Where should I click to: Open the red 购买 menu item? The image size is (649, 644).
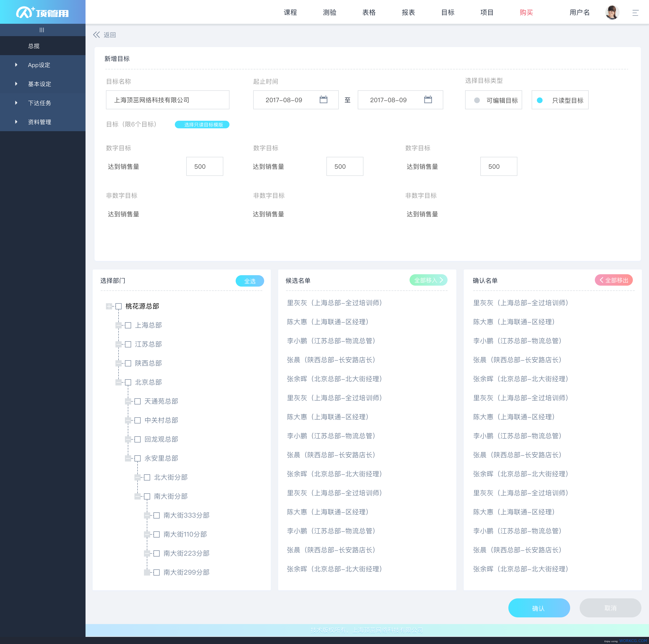click(526, 12)
